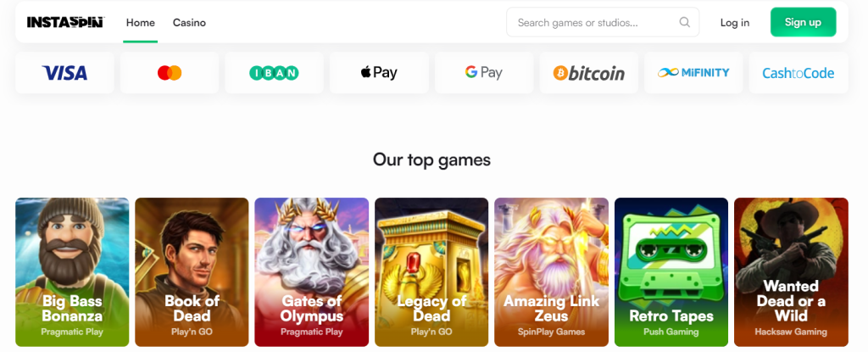The height and width of the screenshot is (352, 868).
Task: Select the Mastercard payment icon
Action: point(170,73)
